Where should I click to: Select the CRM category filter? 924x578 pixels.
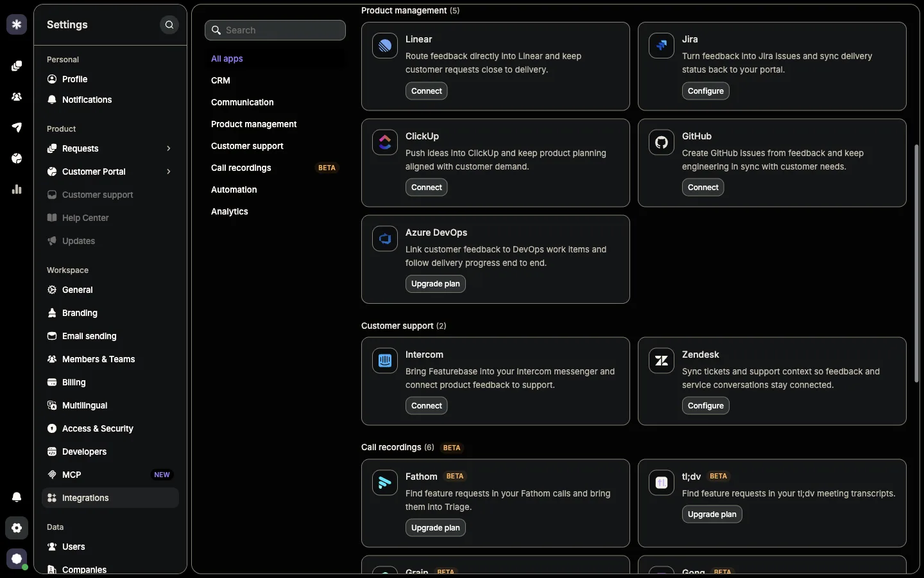click(x=275, y=80)
